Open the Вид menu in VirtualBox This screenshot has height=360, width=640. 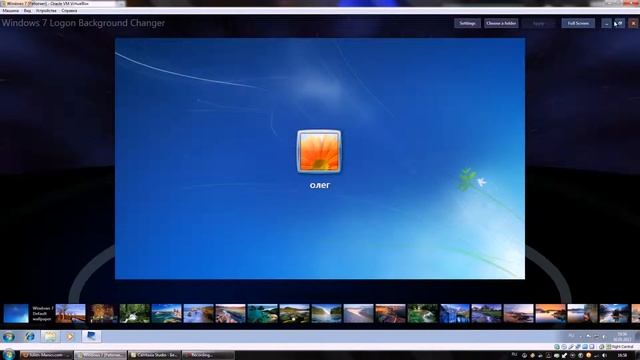pyautogui.click(x=27, y=11)
